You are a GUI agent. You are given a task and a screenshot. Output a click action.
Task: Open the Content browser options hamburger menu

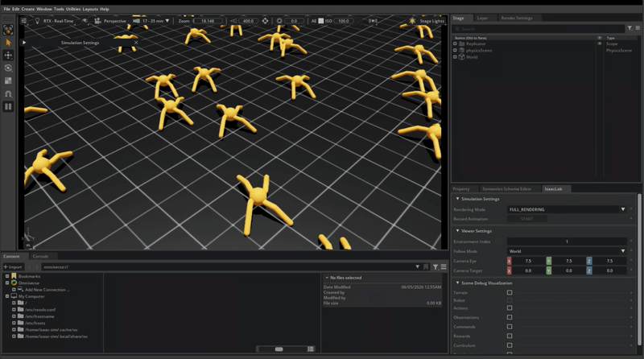coord(444,267)
